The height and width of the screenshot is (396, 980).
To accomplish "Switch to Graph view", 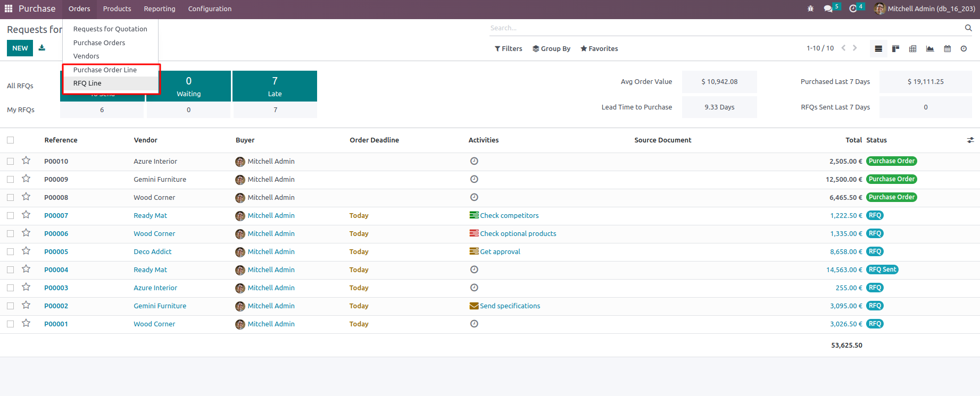I will pyautogui.click(x=930, y=48).
